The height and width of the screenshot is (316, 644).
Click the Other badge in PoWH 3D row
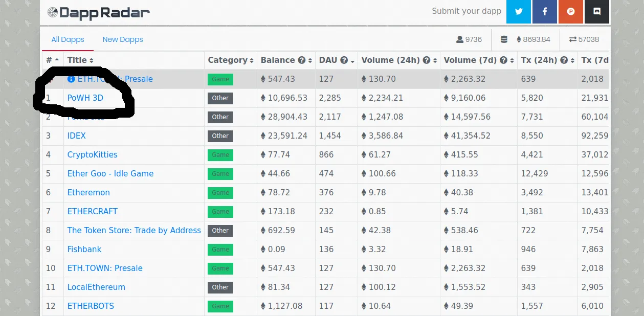point(220,98)
